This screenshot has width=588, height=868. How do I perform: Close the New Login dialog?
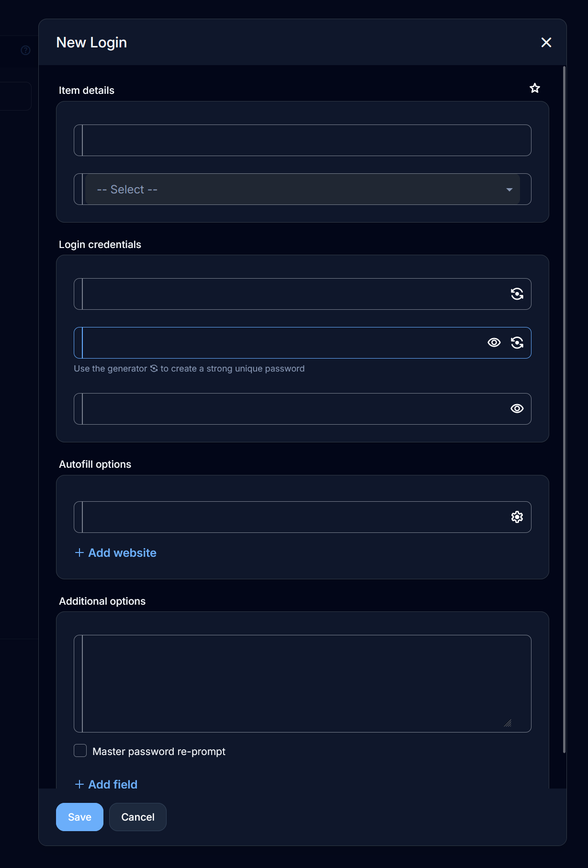(x=546, y=43)
